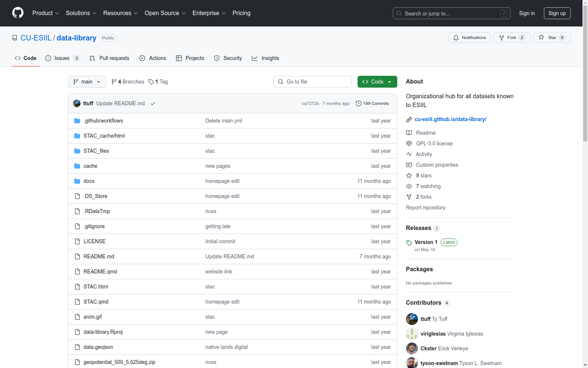Viewport: 588px width, 368px height.
Task: Click the eye icon beside watching
Action: coord(409,186)
